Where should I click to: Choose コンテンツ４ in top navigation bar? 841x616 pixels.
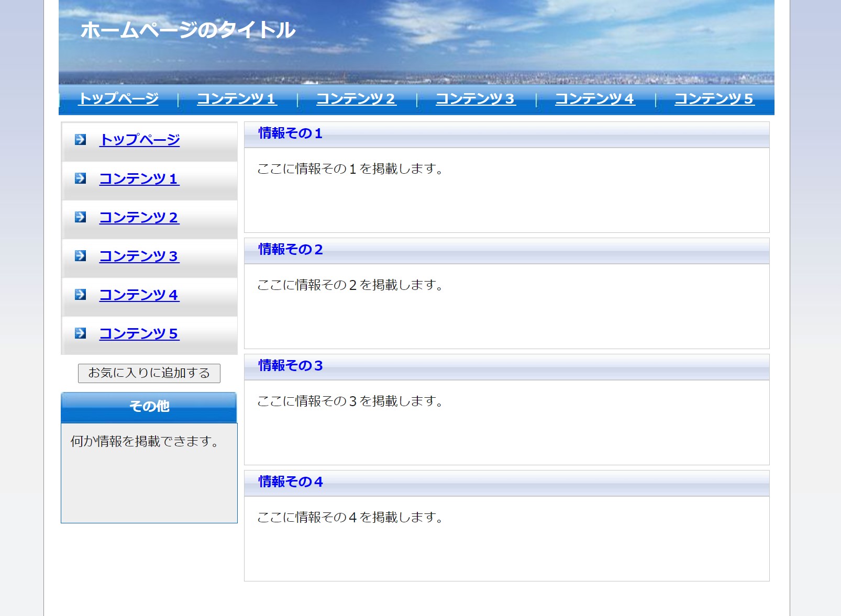click(595, 98)
